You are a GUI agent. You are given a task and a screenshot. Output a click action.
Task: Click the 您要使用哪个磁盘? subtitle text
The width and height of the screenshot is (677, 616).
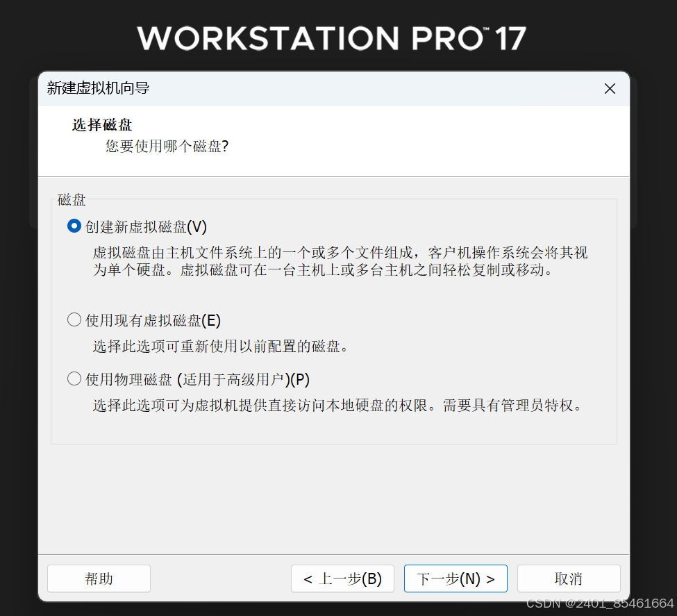[167, 146]
